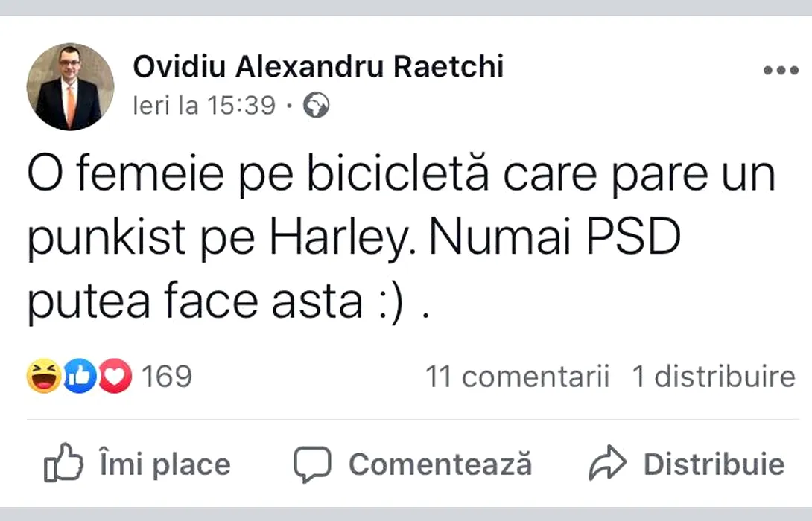The height and width of the screenshot is (521, 812).
Task: Click the thumbs-up icon beside Îmi place
Action: click(64, 462)
